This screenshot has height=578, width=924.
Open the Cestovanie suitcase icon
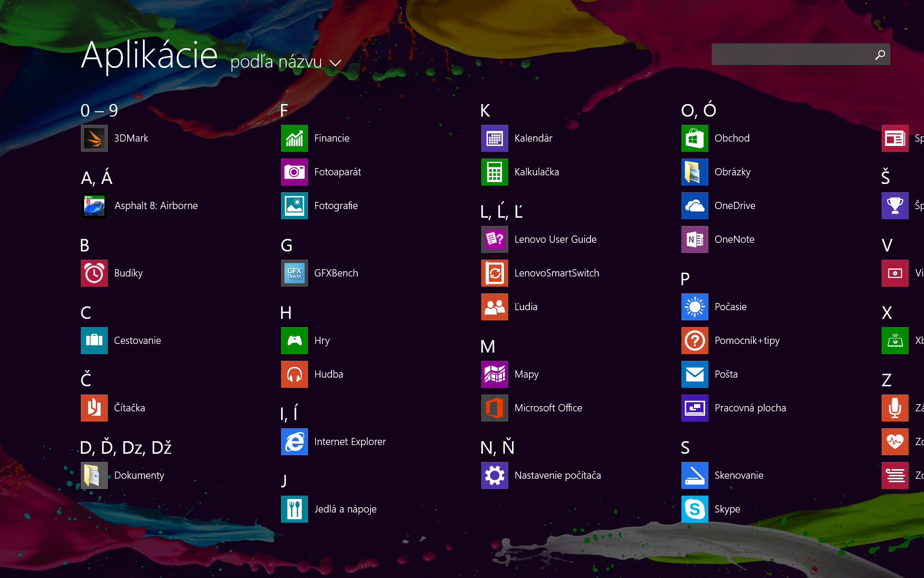coord(94,341)
